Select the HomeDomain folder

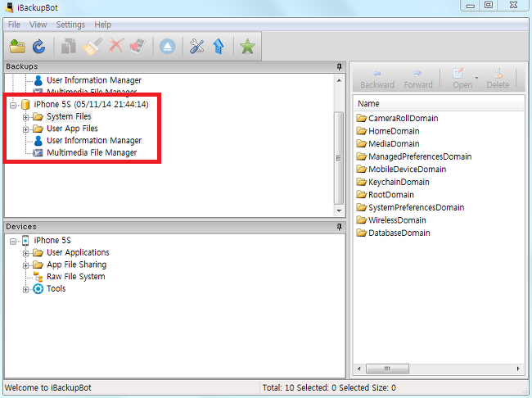pos(394,131)
